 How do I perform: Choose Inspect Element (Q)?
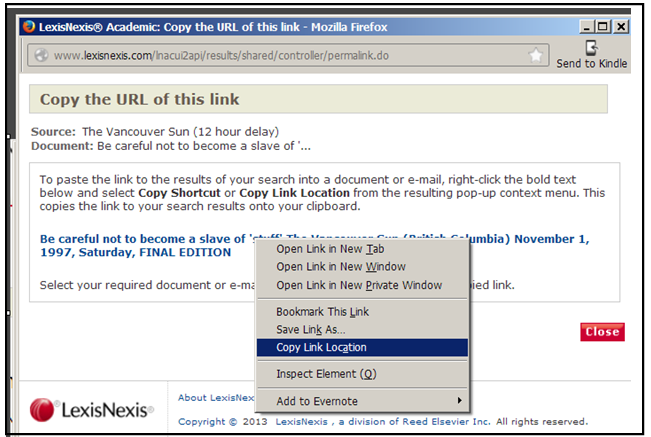(x=362, y=374)
